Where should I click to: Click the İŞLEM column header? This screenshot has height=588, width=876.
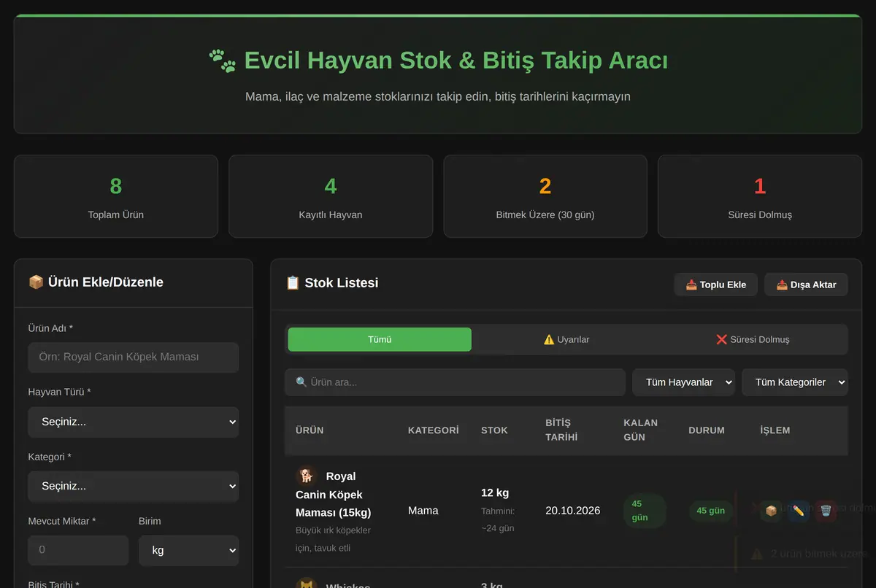(775, 430)
